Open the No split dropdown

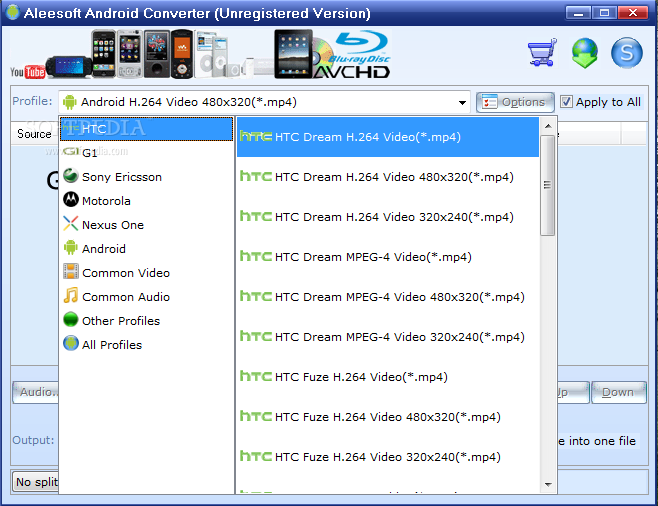[36, 482]
